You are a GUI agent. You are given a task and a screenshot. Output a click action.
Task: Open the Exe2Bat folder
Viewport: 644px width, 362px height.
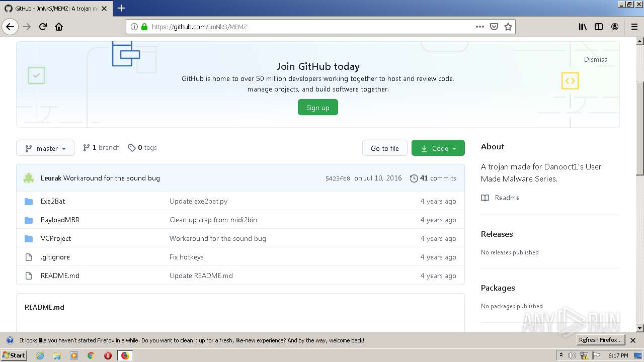[53, 201]
